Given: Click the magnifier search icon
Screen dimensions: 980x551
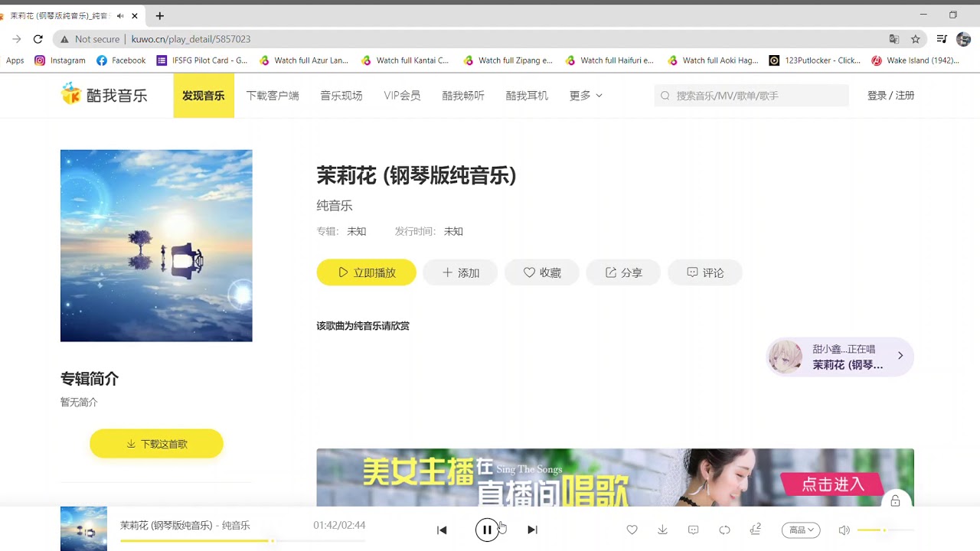Looking at the screenshot, I should 665,96.
